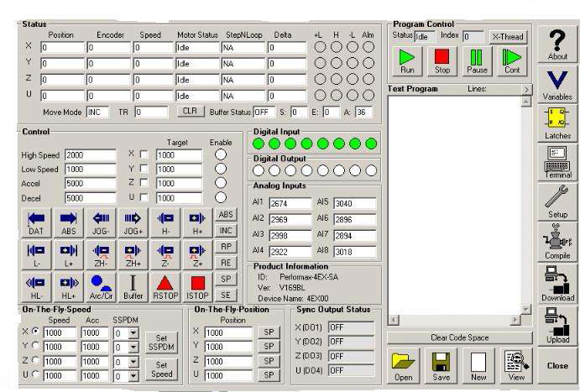The width and height of the screenshot is (580, 392).
Task: Upload the program from the controller
Action: (557, 326)
